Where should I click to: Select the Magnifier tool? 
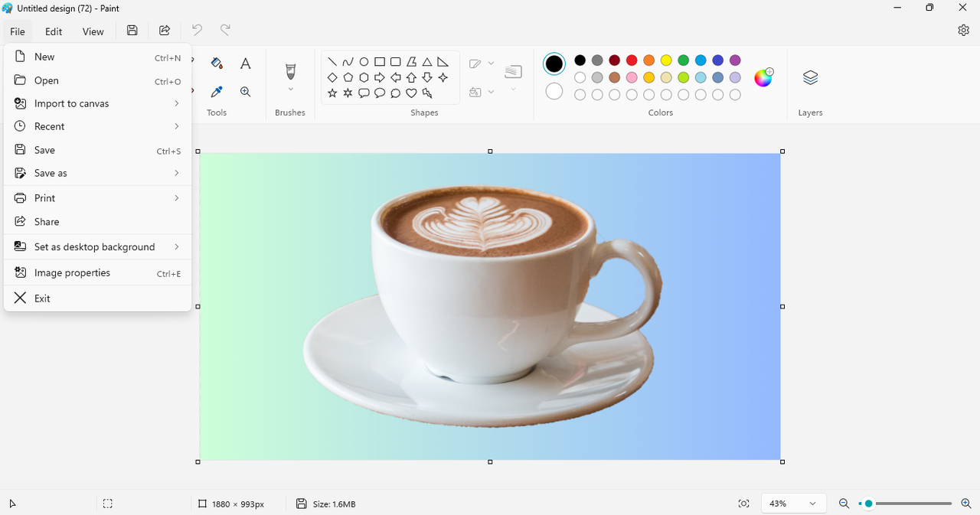pos(245,92)
